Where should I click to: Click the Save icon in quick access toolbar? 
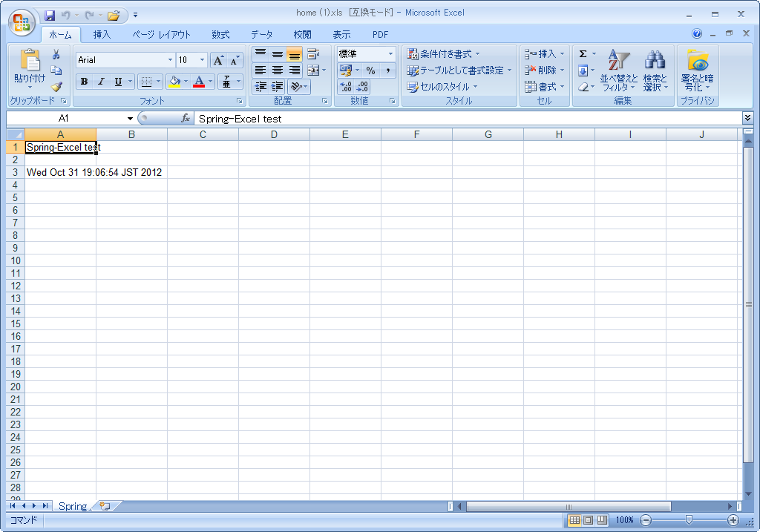(50, 14)
